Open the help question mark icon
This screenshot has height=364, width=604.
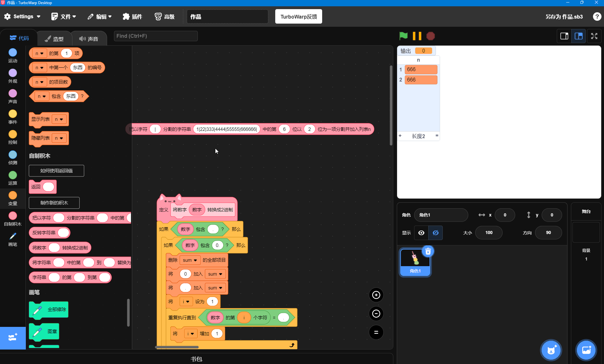(597, 17)
